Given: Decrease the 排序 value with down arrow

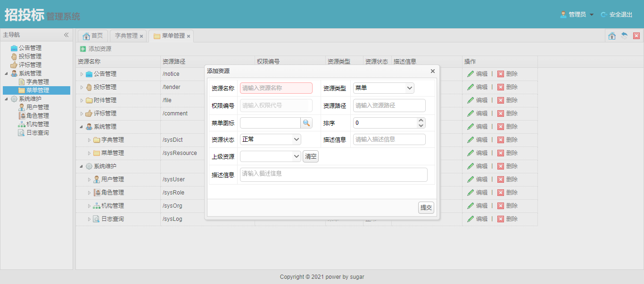Looking at the screenshot, I should [x=421, y=126].
